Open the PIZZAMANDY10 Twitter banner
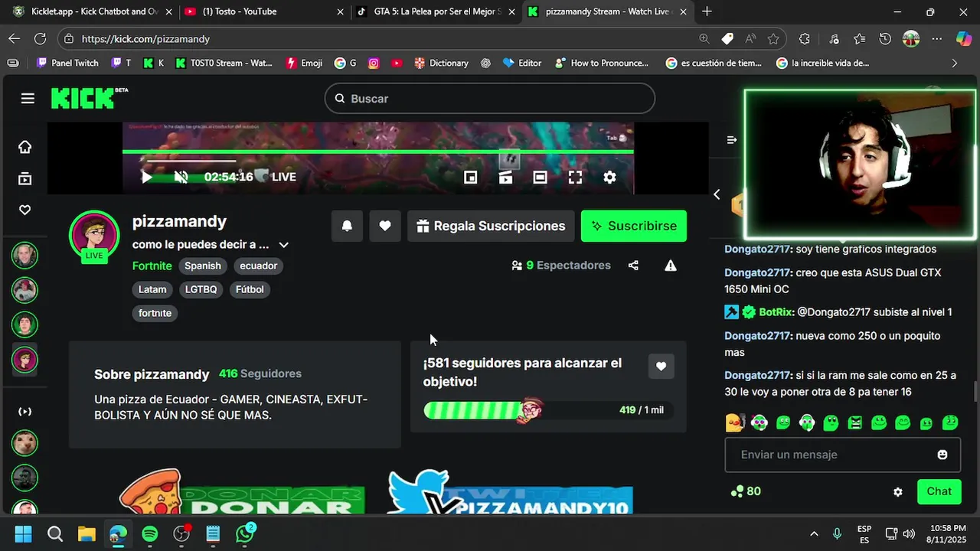This screenshot has height=551, width=980. click(510, 492)
